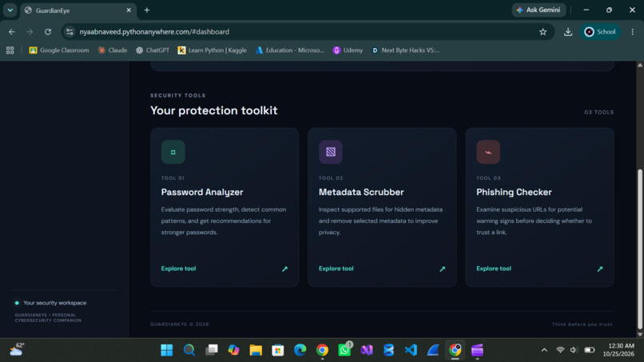Click the scrollbar down arrow

pos(640,335)
